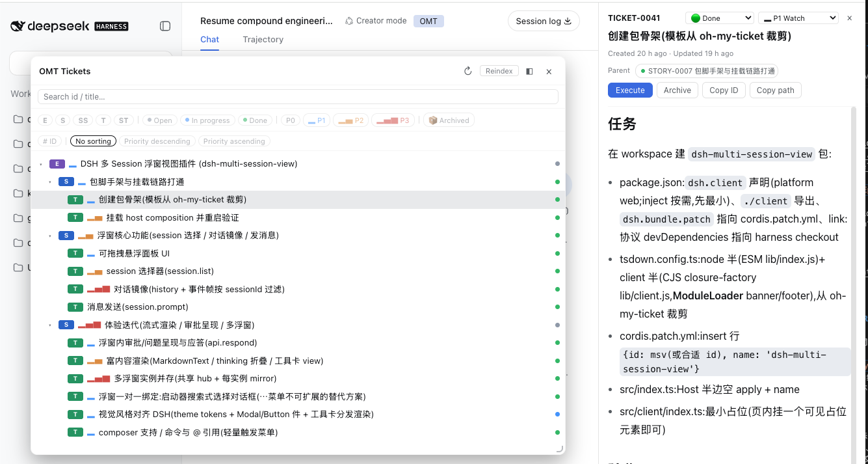Viewport: 868px width, 464px height.
Task: Refresh the OMT Tickets list
Action: coord(467,71)
